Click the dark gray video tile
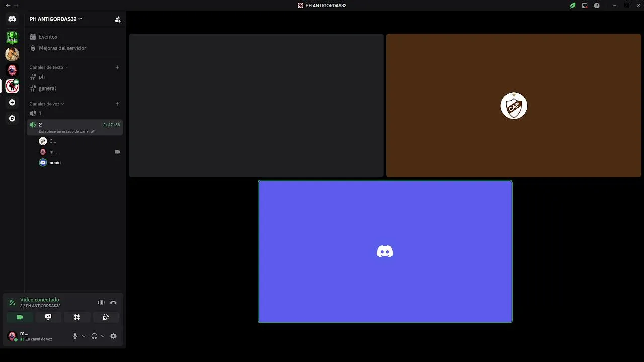Image resolution: width=644 pixels, height=362 pixels. (x=256, y=106)
